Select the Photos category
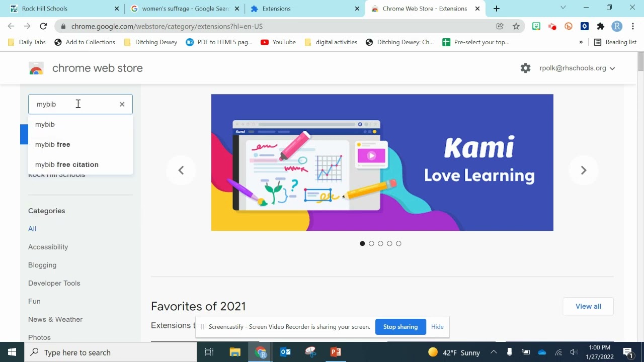This screenshot has width=644, height=362. click(39, 337)
